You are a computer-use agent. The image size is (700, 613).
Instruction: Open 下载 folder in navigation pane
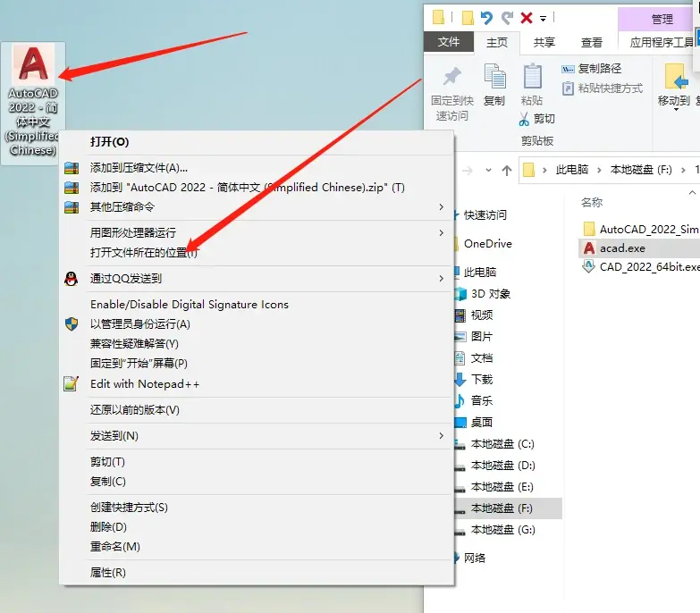tap(481, 379)
